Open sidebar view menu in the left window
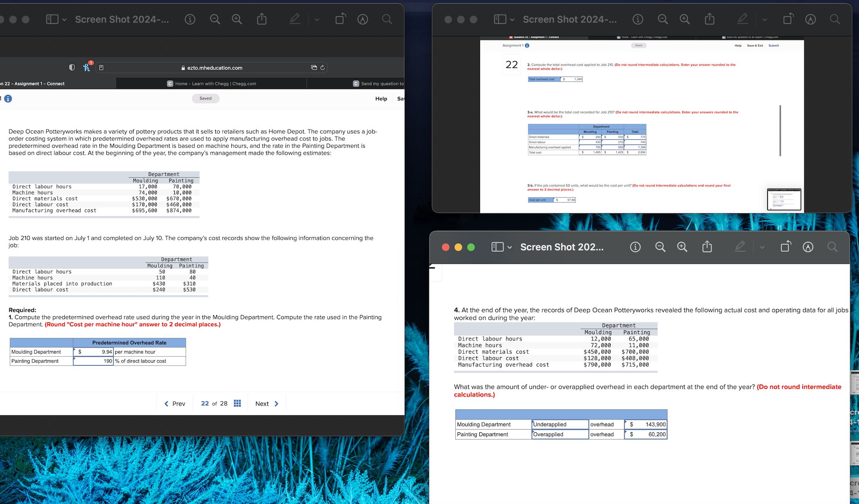 [64, 19]
